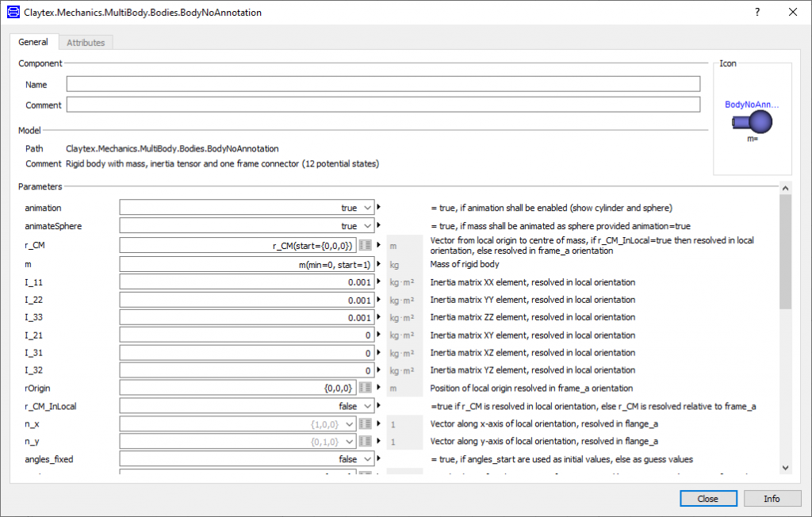The width and height of the screenshot is (812, 517).
Task: Open context arrow next to m parameter
Action: (379, 264)
